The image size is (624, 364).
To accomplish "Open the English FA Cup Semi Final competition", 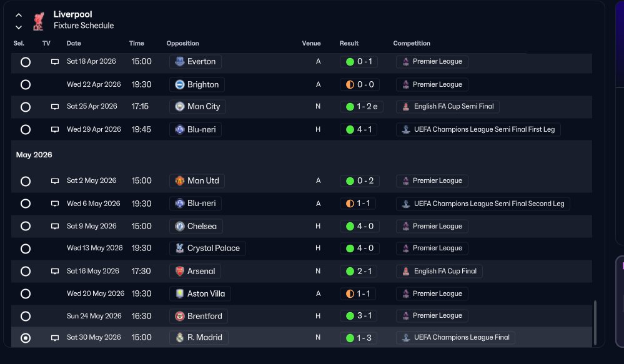I will pyautogui.click(x=447, y=107).
